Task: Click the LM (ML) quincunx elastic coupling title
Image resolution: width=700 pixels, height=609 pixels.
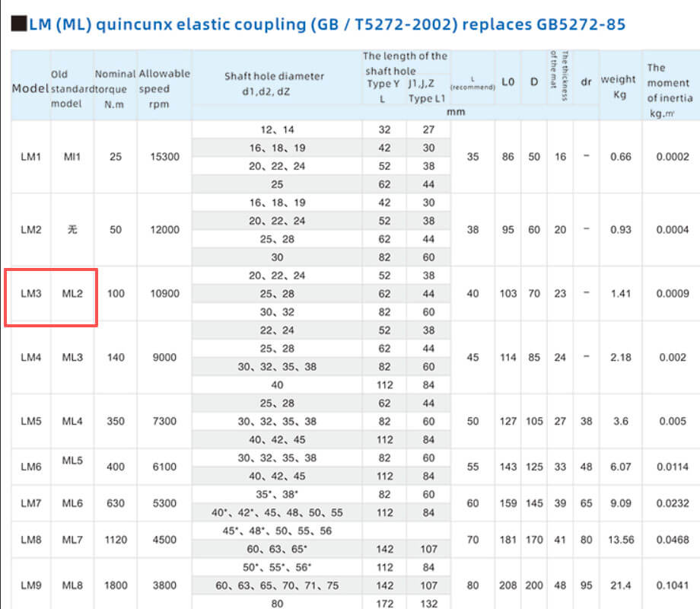Action: [327, 25]
